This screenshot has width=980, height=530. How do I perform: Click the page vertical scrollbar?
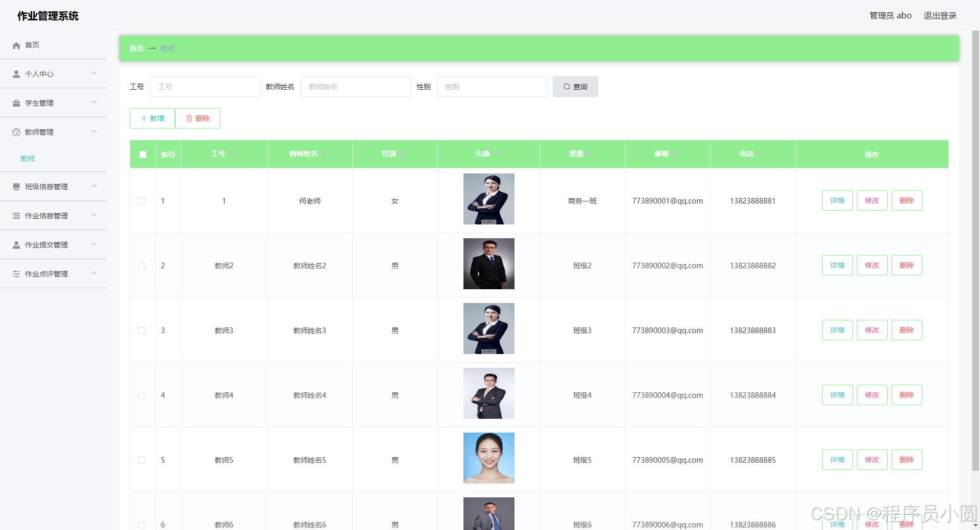(975, 250)
